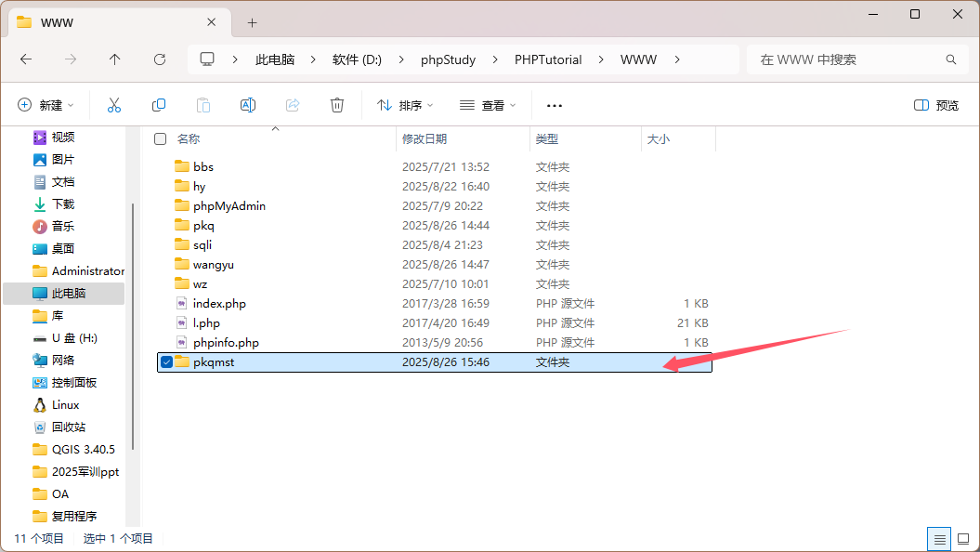Image resolution: width=980 pixels, height=552 pixels.
Task: Click the Refresh button in navigation bar
Action: coord(160,59)
